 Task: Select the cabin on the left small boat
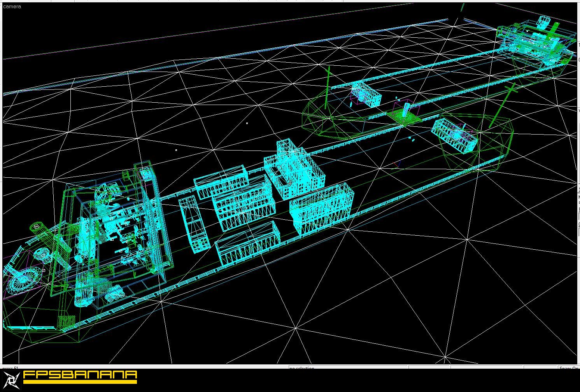pyautogui.click(x=366, y=95)
